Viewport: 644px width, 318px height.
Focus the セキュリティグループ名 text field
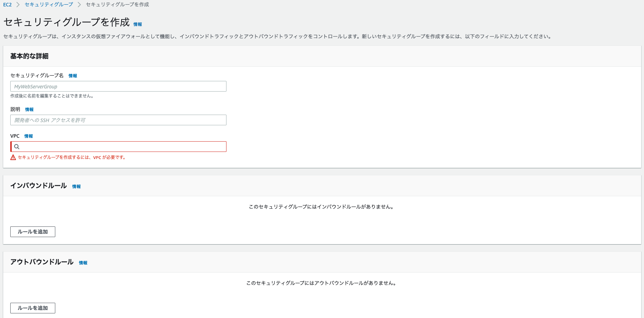tap(118, 87)
